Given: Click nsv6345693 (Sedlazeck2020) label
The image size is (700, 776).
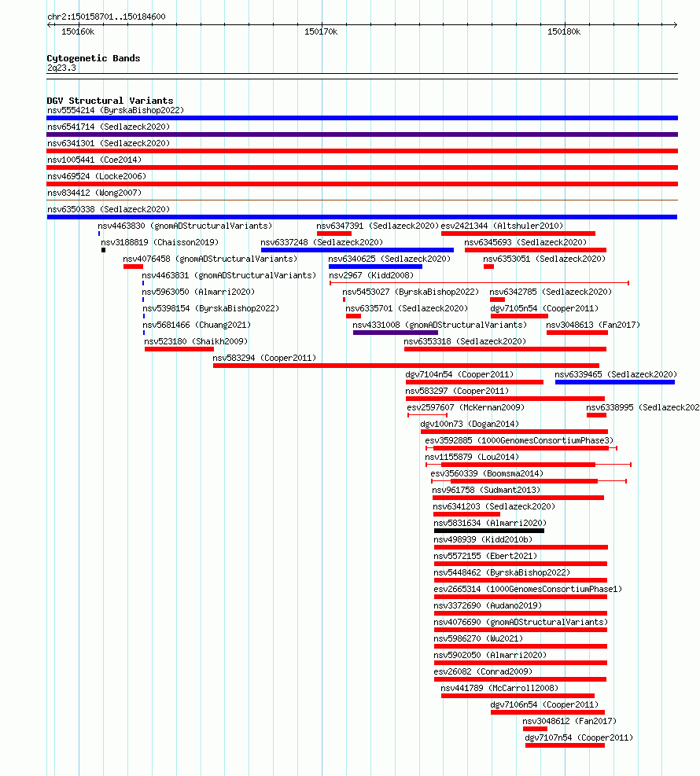Looking at the screenshot, I should (x=525, y=242).
